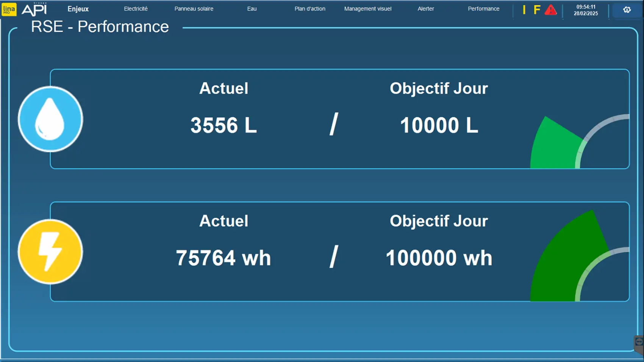Select the Performance menu item
The image size is (644, 362).
click(483, 9)
